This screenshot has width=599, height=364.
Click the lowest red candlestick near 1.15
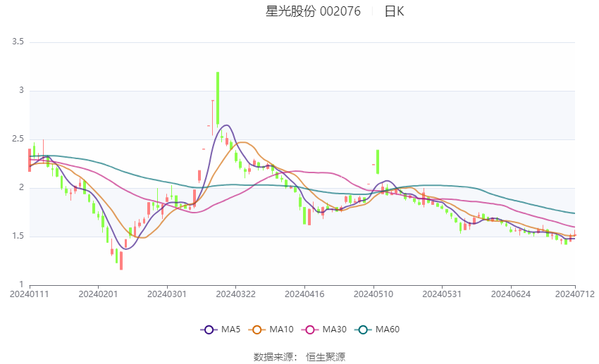121,261
